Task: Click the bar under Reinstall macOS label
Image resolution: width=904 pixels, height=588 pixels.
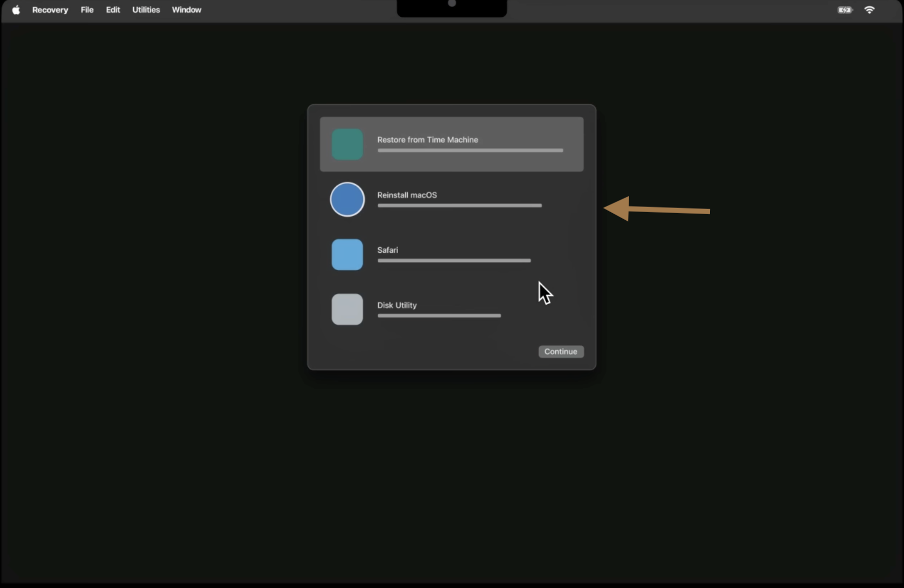Action: pos(459,205)
